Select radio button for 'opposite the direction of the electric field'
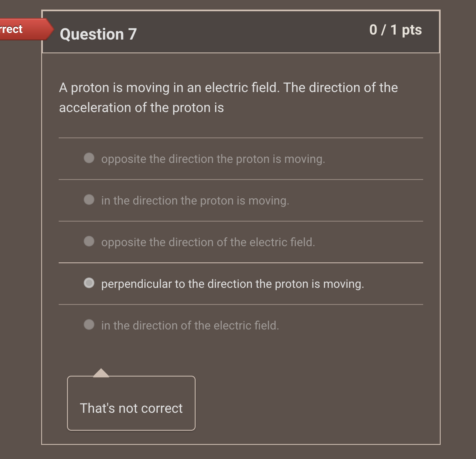Viewport: 476px width, 459px height. (89, 241)
